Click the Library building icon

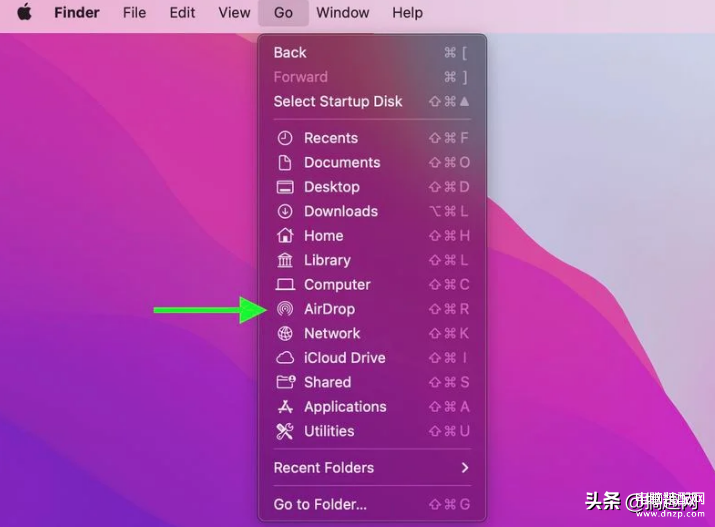point(285,260)
